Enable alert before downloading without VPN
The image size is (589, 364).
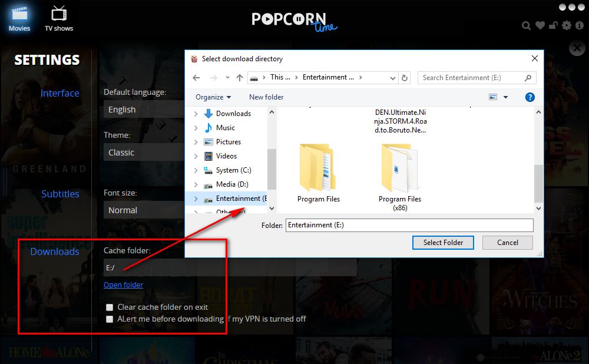(x=110, y=319)
